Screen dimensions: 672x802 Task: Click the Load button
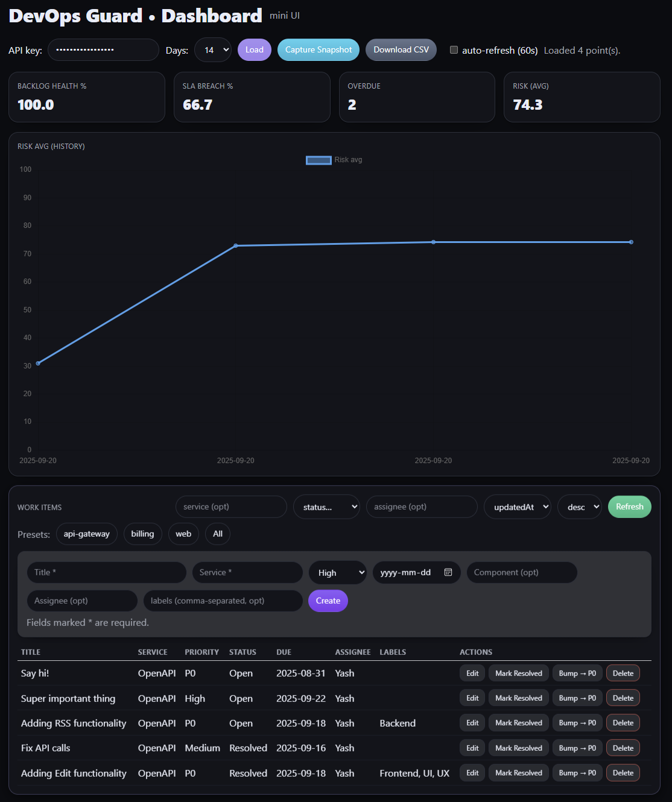(254, 49)
